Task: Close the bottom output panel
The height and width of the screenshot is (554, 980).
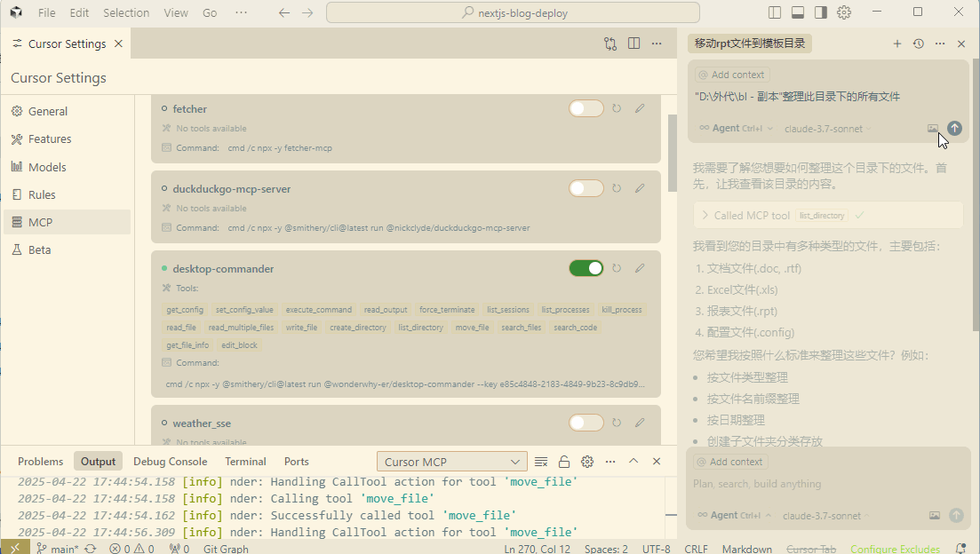Action: pos(657,461)
